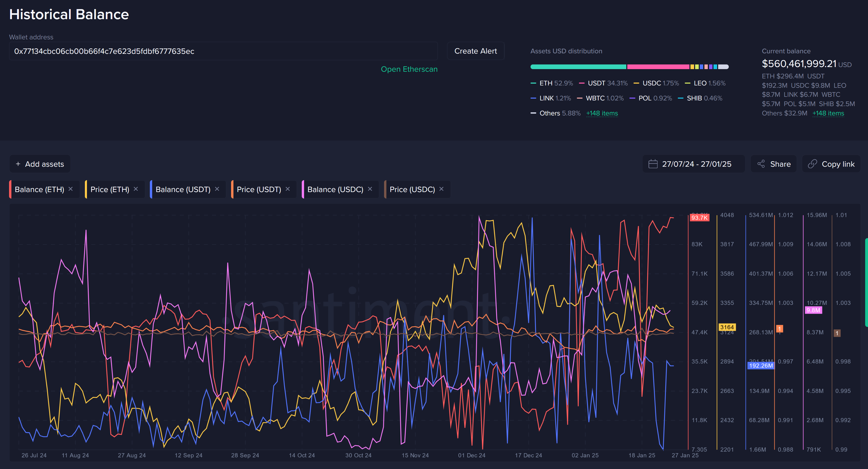Screen dimensions: 868x469
Task: Select the ETH legend color indicator
Action: point(533,83)
